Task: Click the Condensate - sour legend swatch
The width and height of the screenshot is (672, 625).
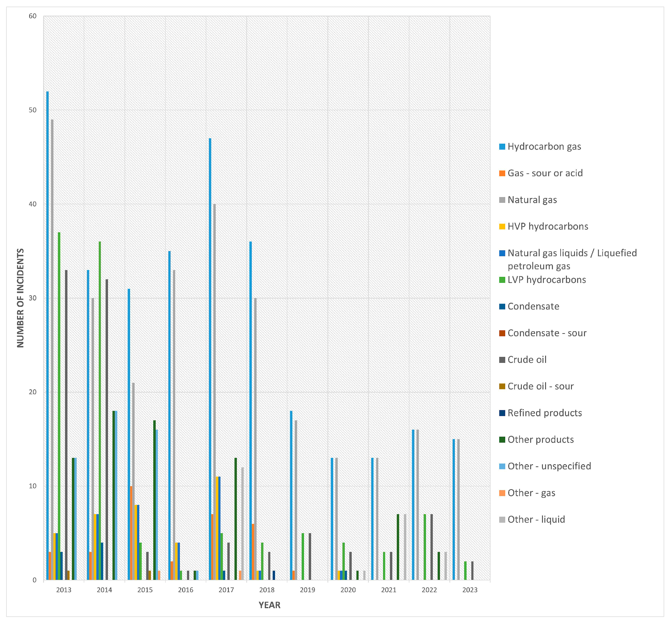Action: (x=502, y=333)
